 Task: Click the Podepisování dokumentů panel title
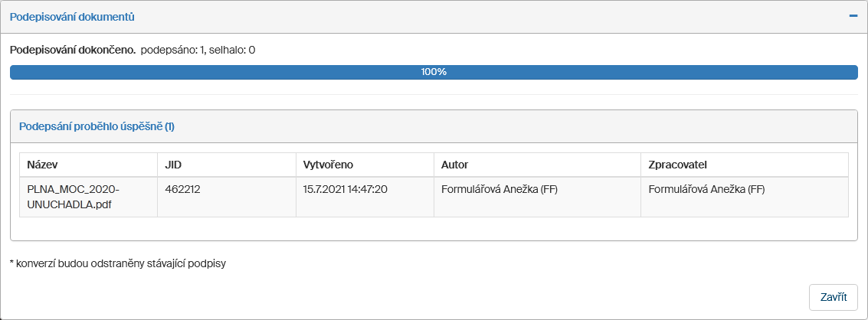[73, 16]
